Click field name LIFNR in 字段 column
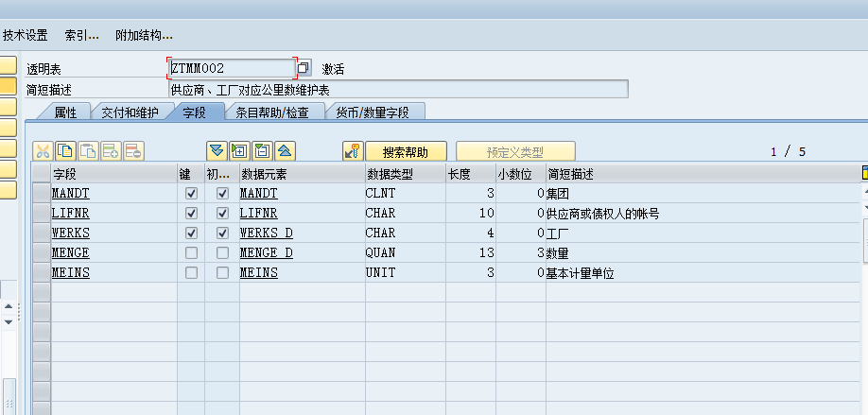 pos(70,213)
